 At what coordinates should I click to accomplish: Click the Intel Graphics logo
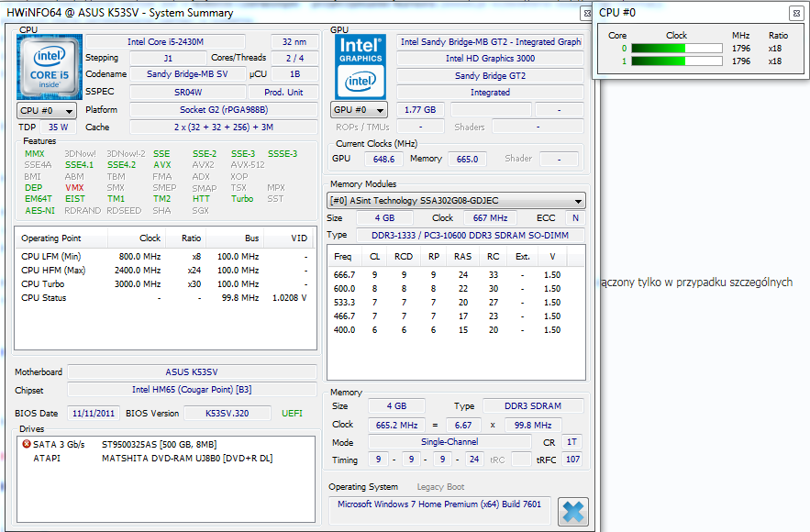(361, 67)
